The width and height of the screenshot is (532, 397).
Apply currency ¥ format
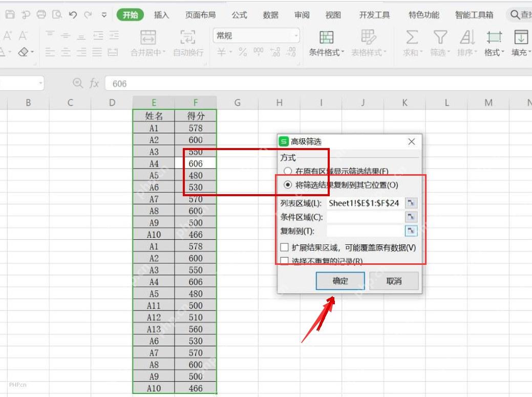click(221, 52)
